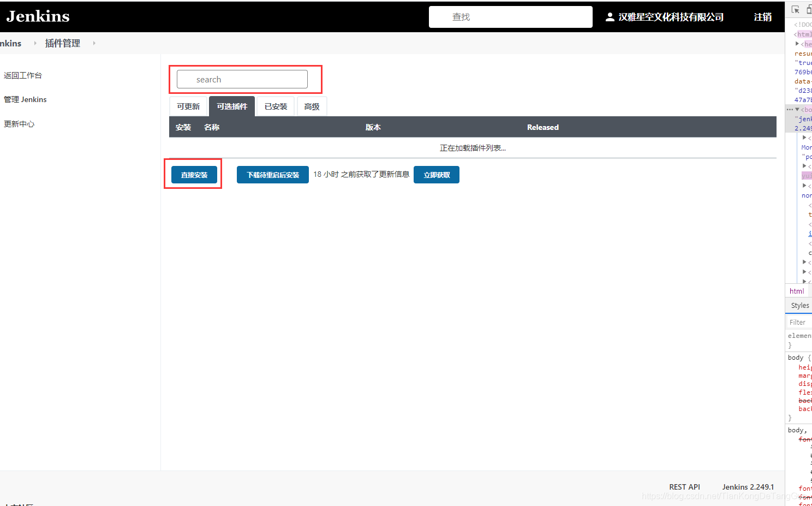The height and width of the screenshot is (506, 812).
Task: Open the Styles tab in DevTools
Action: pos(800,305)
